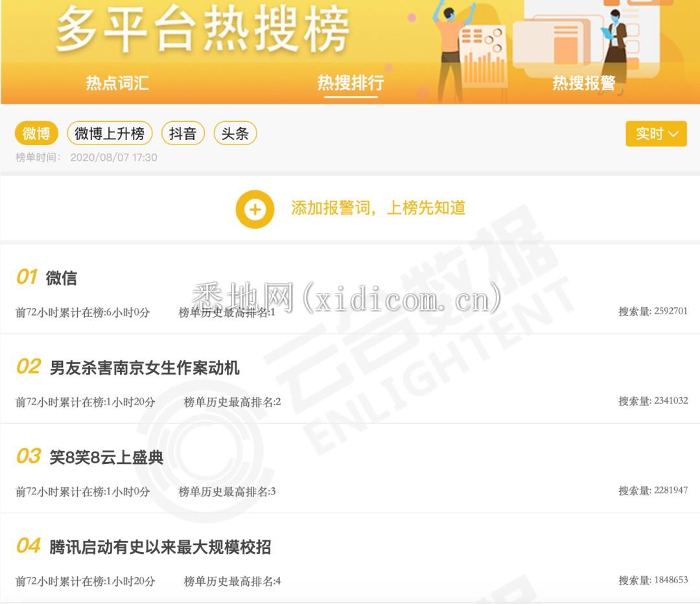The width and height of the screenshot is (700, 604).
Task: Click 搜索量: 1848653 value
Action: [x=653, y=580]
